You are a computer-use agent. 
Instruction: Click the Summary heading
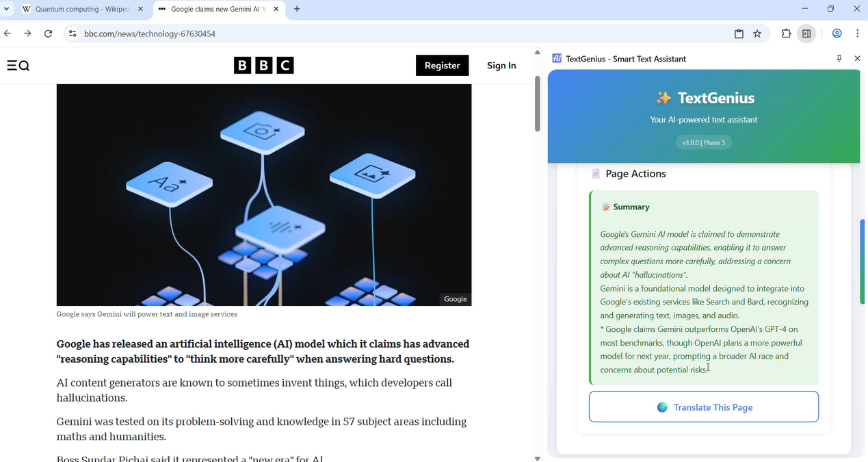click(631, 207)
